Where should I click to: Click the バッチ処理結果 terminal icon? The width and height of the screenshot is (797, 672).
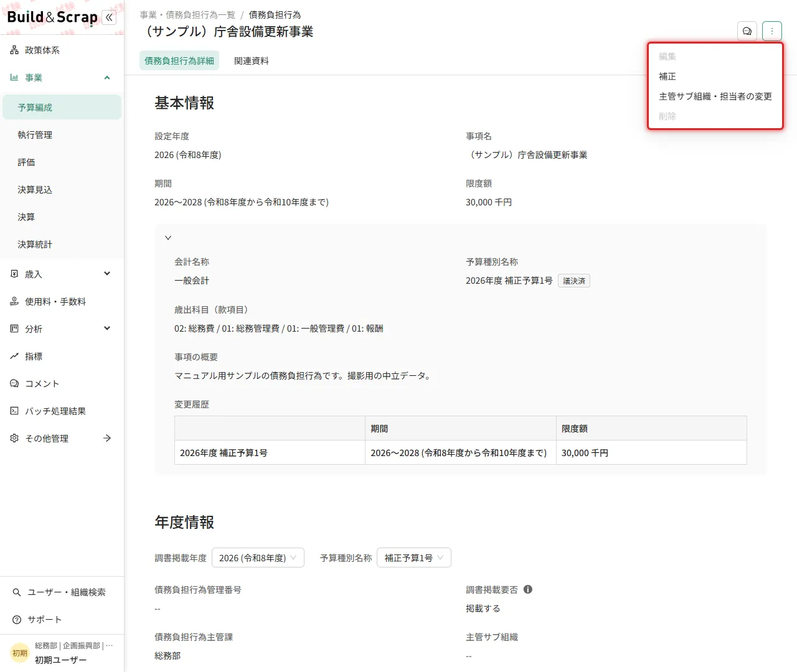[x=14, y=411]
